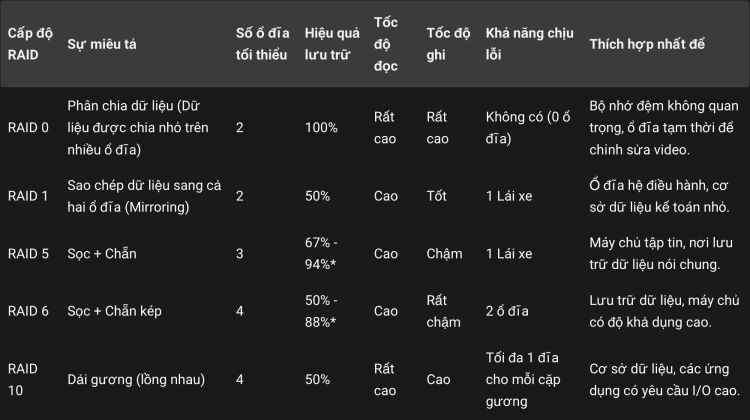Image resolution: width=750 pixels, height=420 pixels.
Task: Click the RAID 1 row label
Action: point(28,196)
